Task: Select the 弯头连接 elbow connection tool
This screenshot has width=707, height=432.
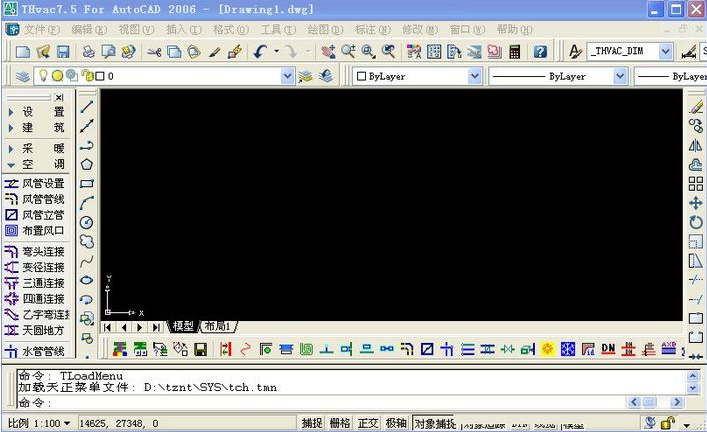Action: [35, 252]
